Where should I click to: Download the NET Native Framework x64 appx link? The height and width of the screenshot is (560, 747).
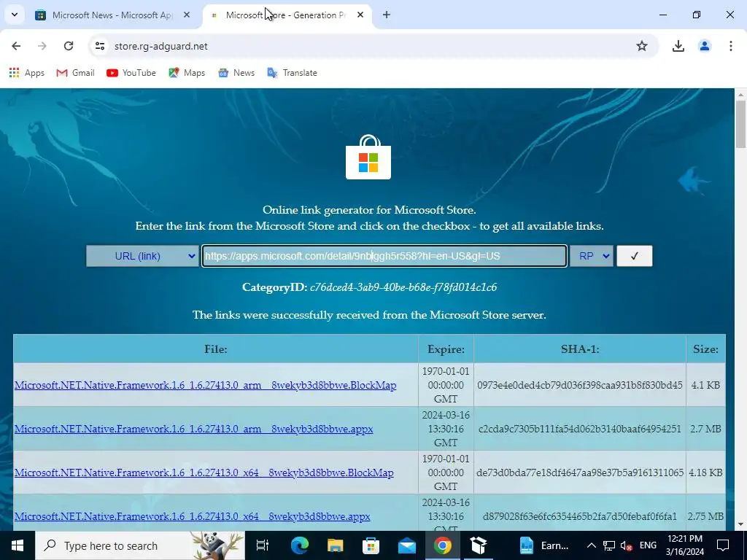pos(192,517)
